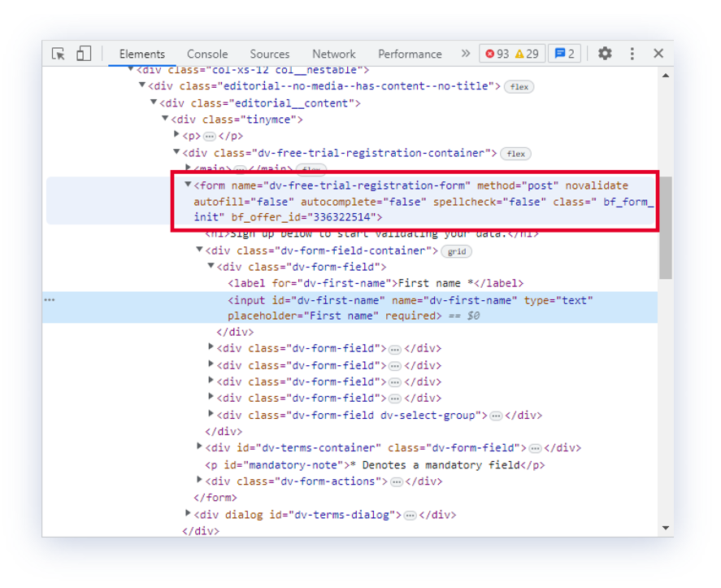The width and height of the screenshot is (721, 588).
Task: Collapse the dv-free-trial-registration-form element
Action: tap(188, 185)
